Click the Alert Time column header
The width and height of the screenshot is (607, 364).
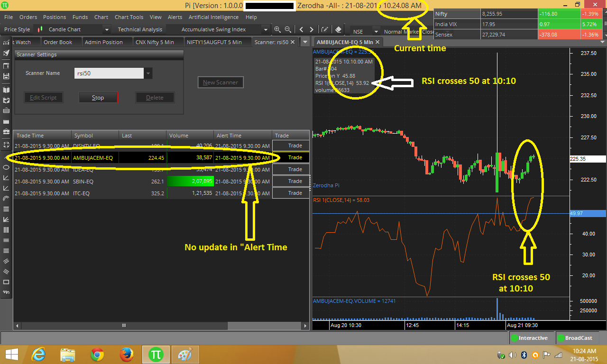click(243, 136)
